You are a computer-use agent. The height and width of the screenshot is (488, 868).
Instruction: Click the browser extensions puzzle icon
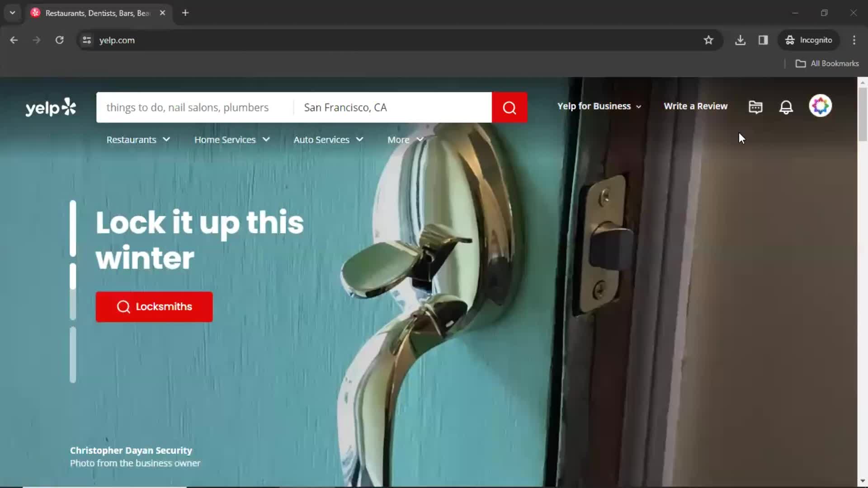(x=763, y=40)
